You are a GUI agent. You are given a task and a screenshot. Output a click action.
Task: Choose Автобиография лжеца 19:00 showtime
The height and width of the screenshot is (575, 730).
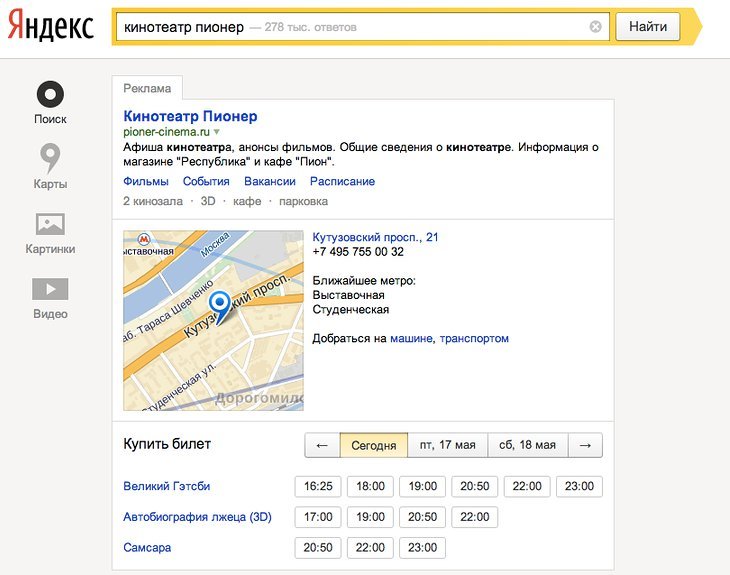pos(370,517)
